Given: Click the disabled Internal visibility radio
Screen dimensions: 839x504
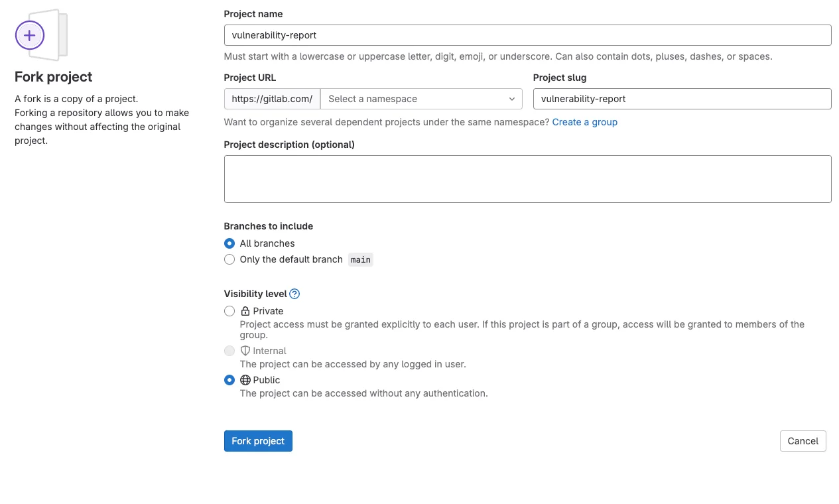Looking at the screenshot, I should click(229, 351).
